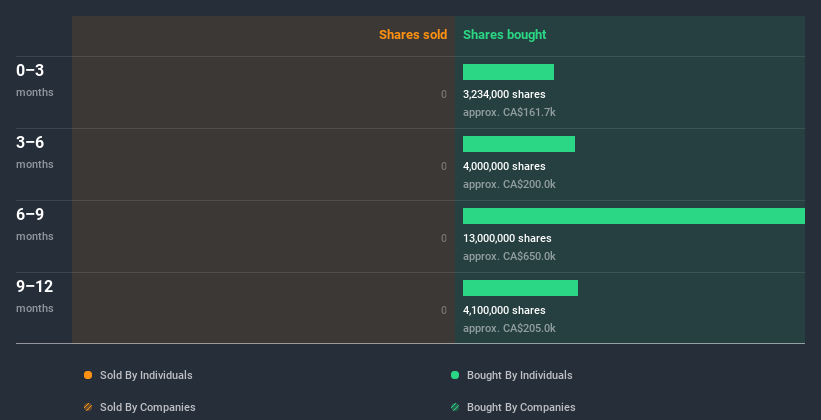Click the approx. CA$205.0k amount
Image resolution: width=821 pixels, height=420 pixels.
[x=509, y=328]
